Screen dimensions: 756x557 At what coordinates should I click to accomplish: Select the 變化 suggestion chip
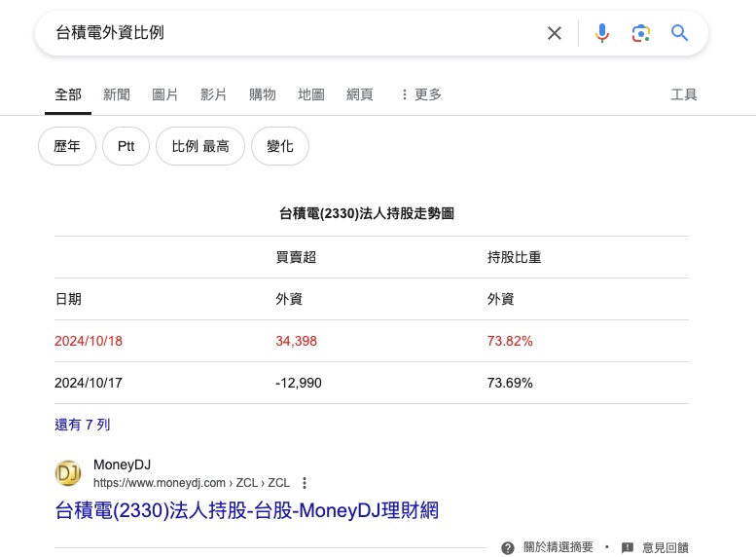tap(280, 146)
